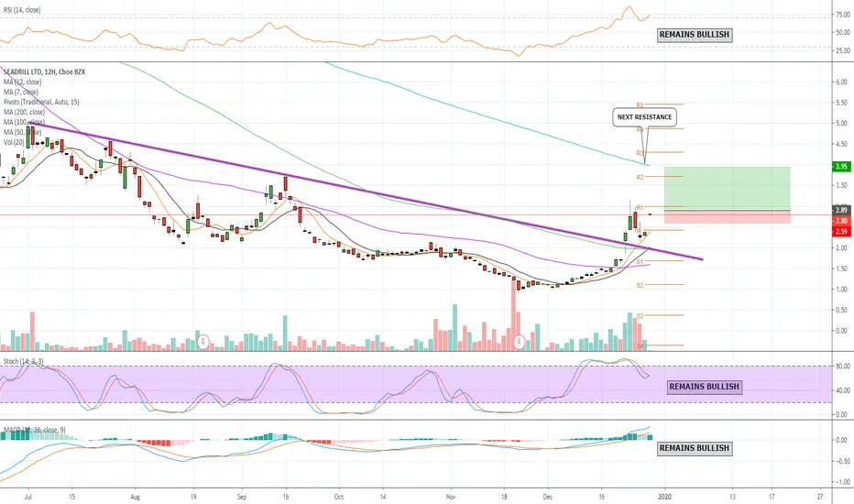Screen dimensions: 854x504
Task: Click the R3 pivot level label
Action: [x=640, y=153]
